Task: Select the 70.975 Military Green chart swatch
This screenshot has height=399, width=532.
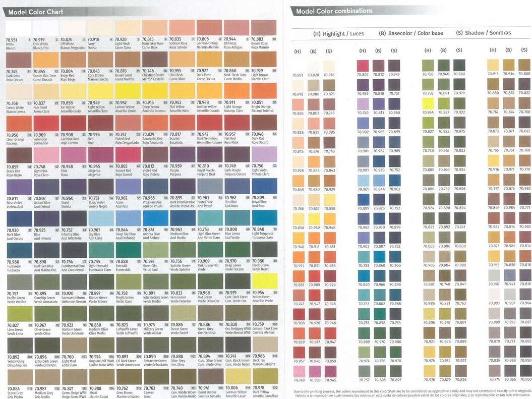Action: coord(156,314)
